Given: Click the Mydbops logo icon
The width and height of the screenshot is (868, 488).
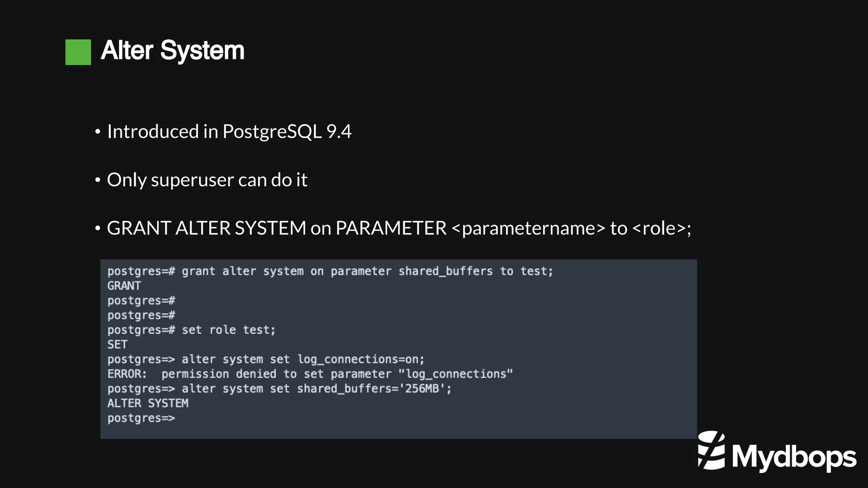Looking at the screenshot, I should (x=711, y=450).
